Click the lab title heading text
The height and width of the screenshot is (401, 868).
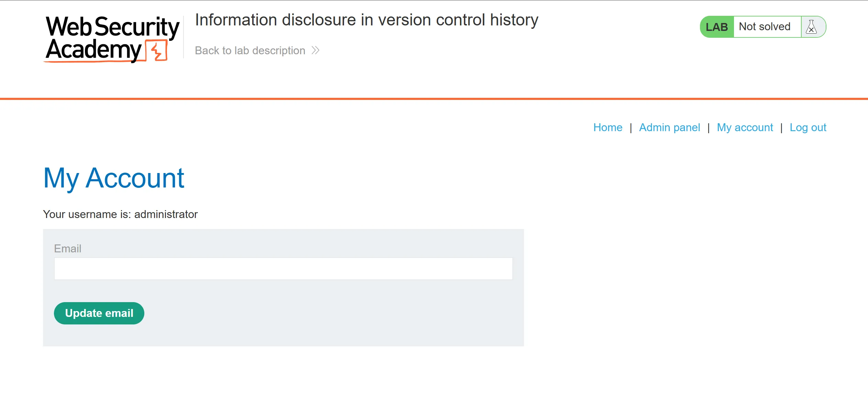(366, 20)
